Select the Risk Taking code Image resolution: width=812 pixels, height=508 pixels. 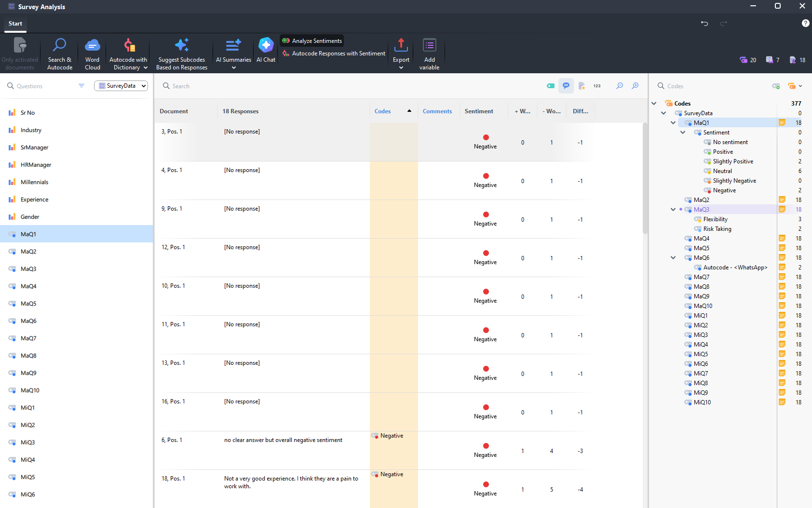tap(717, 229)
